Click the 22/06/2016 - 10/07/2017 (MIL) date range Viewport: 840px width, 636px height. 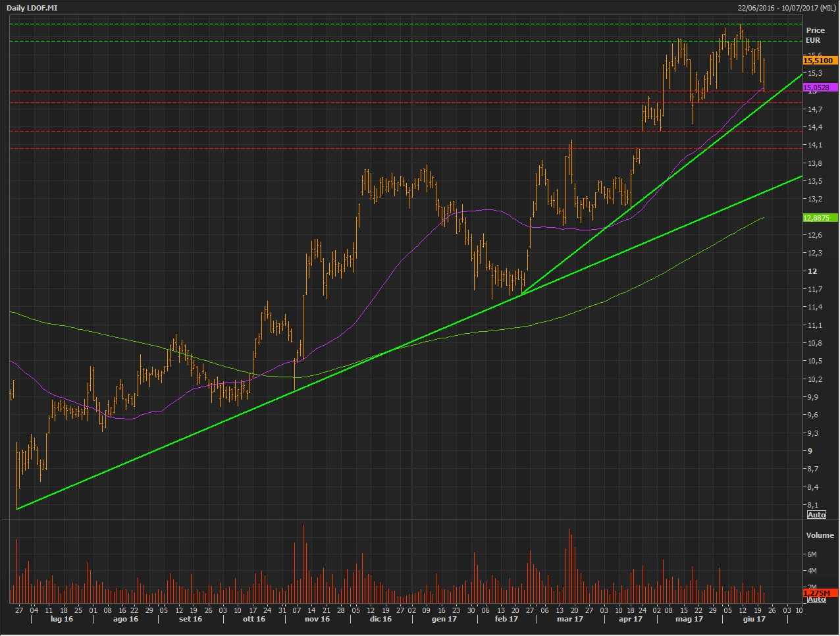click(x=786, y=8)
